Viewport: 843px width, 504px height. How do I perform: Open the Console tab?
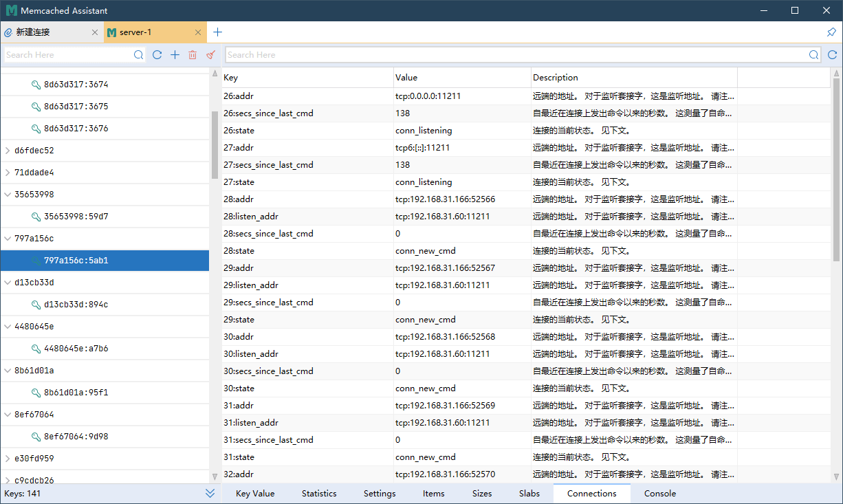coord(660,494)
